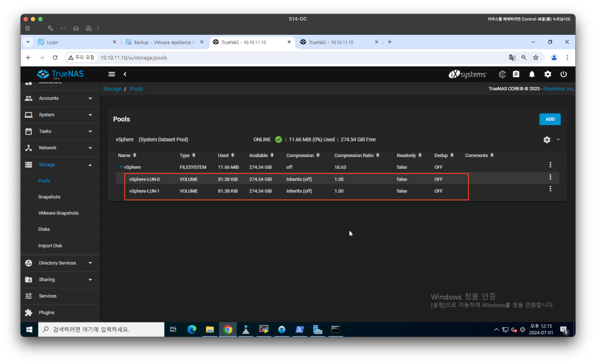Open the vSphere-LUN-1 three-dot actions menu

pos(550,189)
